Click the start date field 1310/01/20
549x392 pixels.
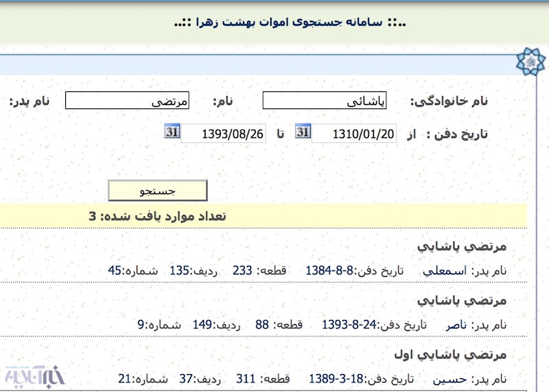click(x=354, y=133)
